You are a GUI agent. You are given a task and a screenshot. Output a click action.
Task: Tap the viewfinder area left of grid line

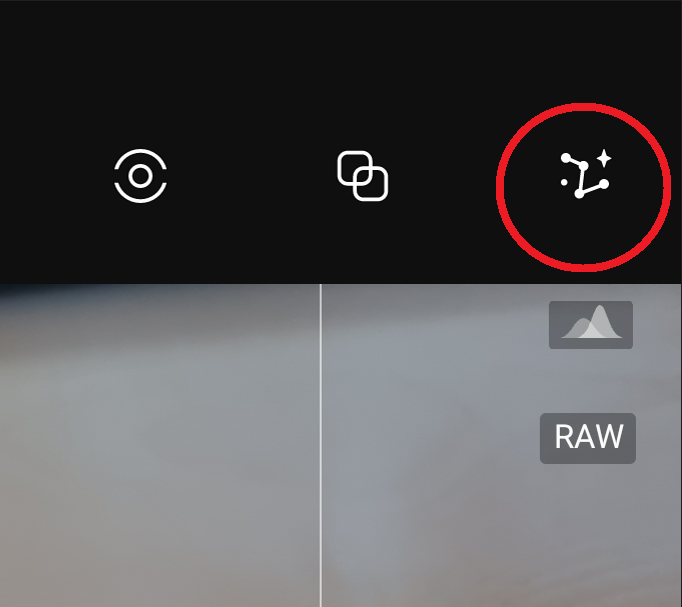pyautogui.click(x=160, y=445)
